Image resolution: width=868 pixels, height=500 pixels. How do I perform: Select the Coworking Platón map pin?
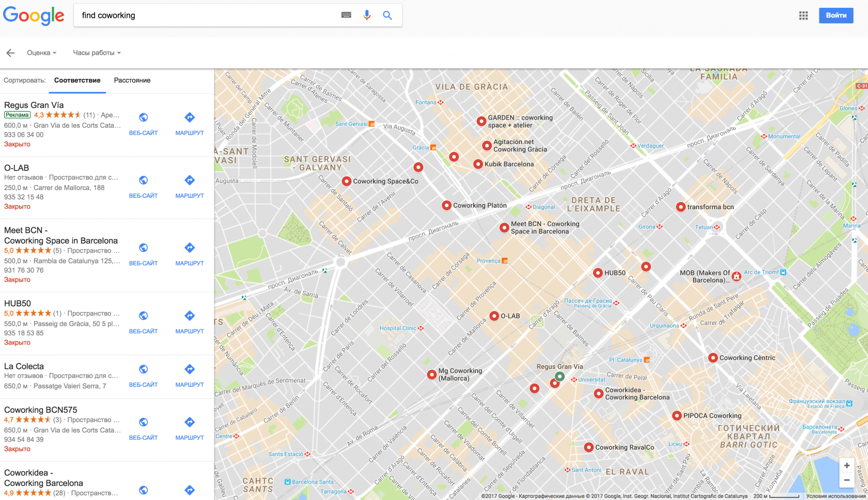[447, 206]
